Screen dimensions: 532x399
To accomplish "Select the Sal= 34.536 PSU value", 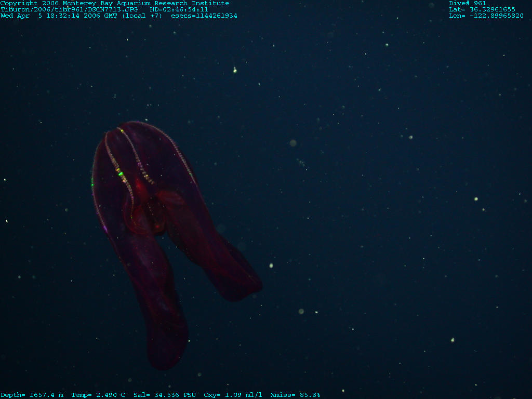I will tap(165, 395).
